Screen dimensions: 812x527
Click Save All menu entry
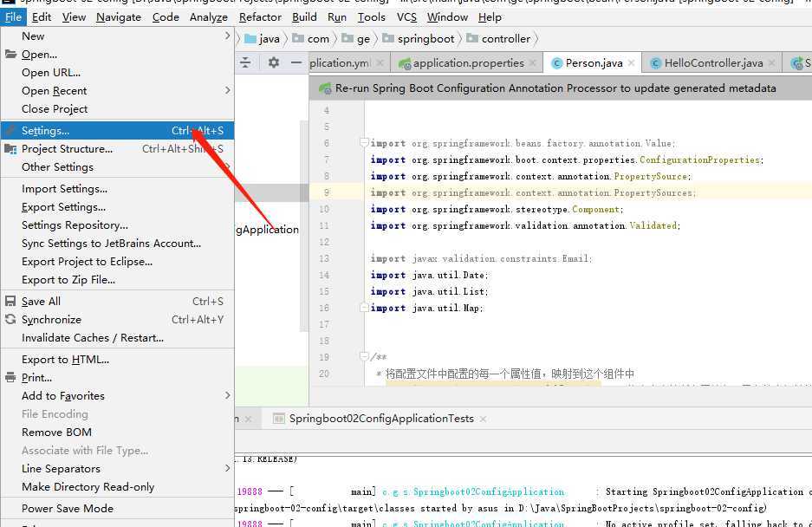(x=118, y=301)
